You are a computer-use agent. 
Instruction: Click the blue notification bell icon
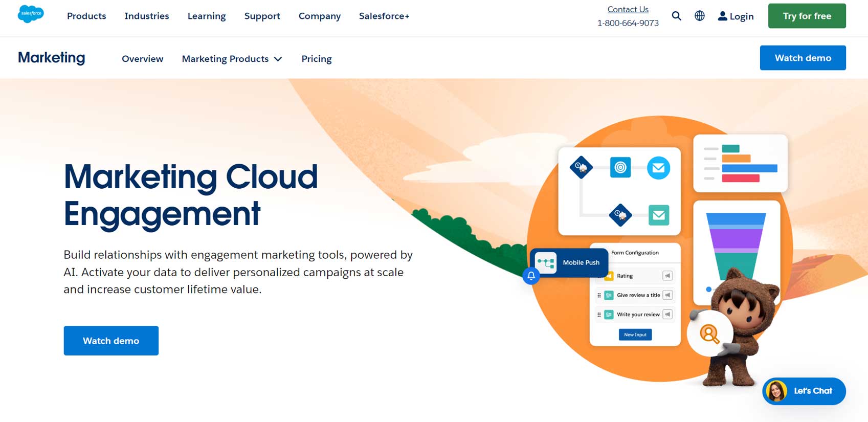pyautogui.click(x=531, y=276)
